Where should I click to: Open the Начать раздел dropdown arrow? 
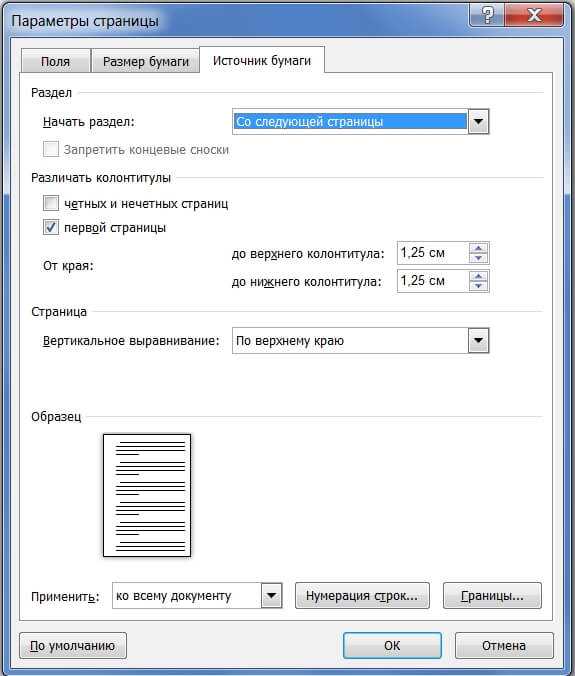coord(478,122)
